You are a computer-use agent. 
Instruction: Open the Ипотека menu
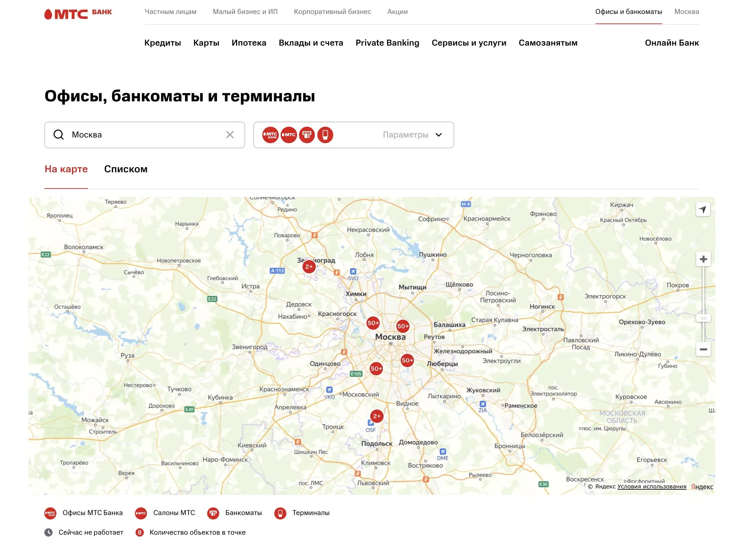[249, 43]
